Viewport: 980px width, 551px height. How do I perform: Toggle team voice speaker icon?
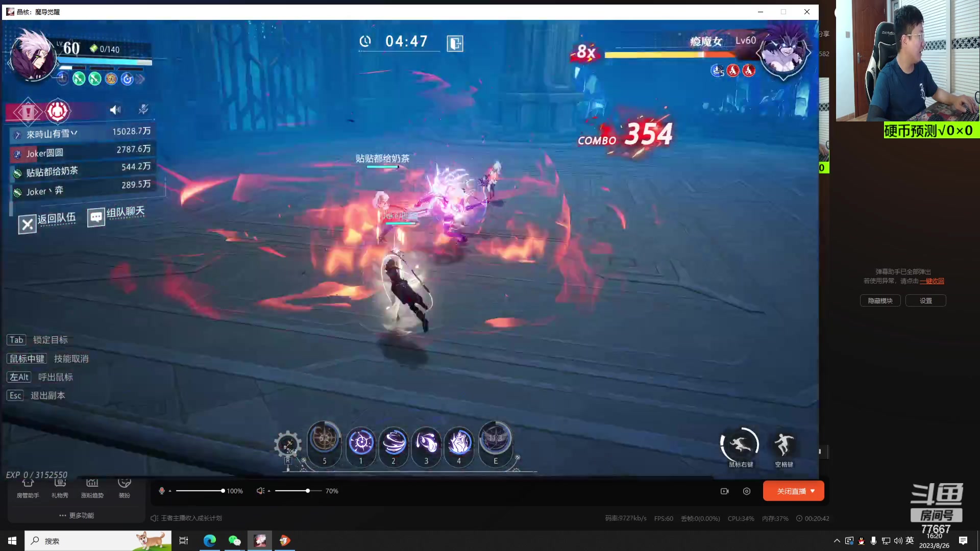[115, 110]
